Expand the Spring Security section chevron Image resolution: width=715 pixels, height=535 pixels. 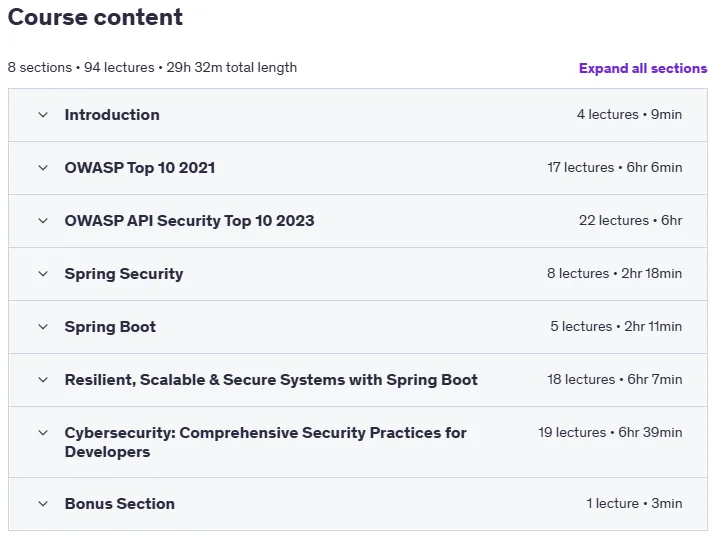[43, 274]
